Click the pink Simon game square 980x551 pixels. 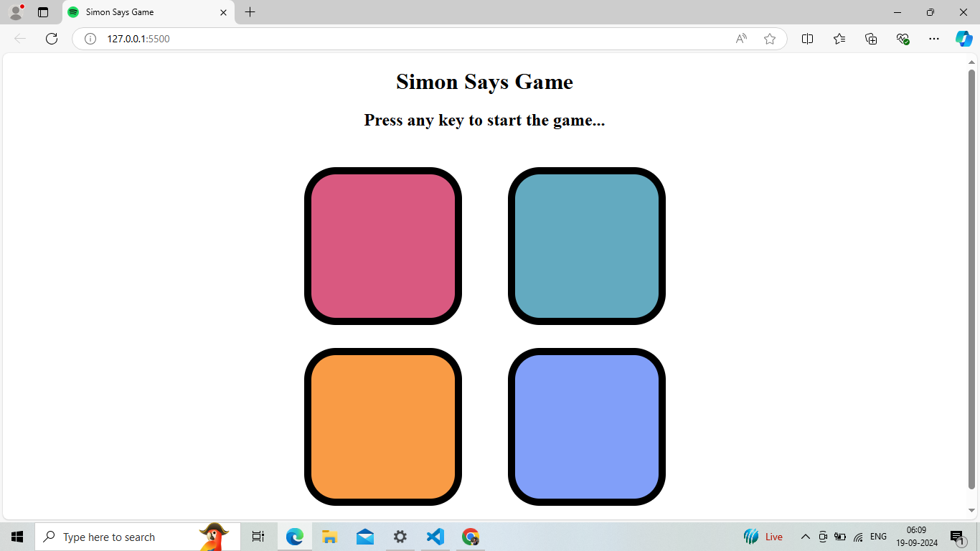(383, 245)
